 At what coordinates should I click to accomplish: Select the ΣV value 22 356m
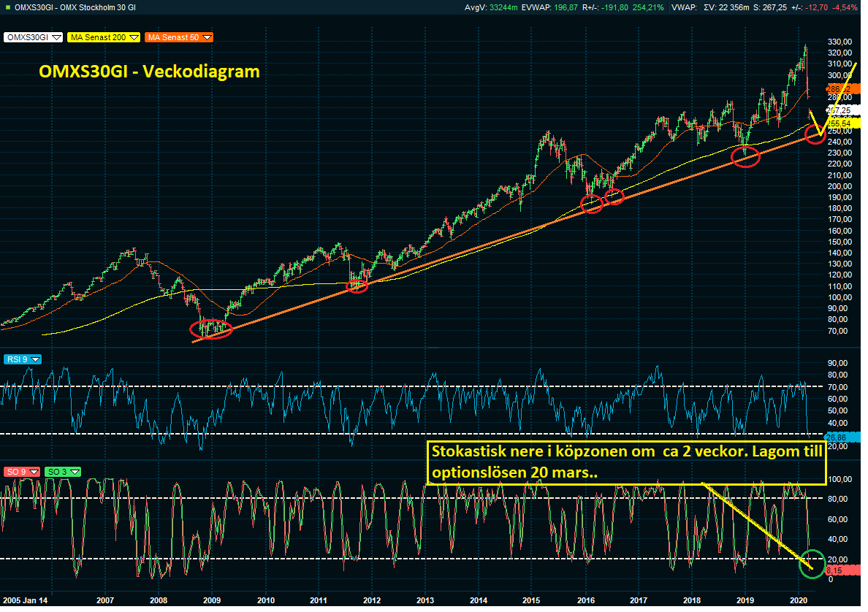pyautogui.click(x=734, y=7)
